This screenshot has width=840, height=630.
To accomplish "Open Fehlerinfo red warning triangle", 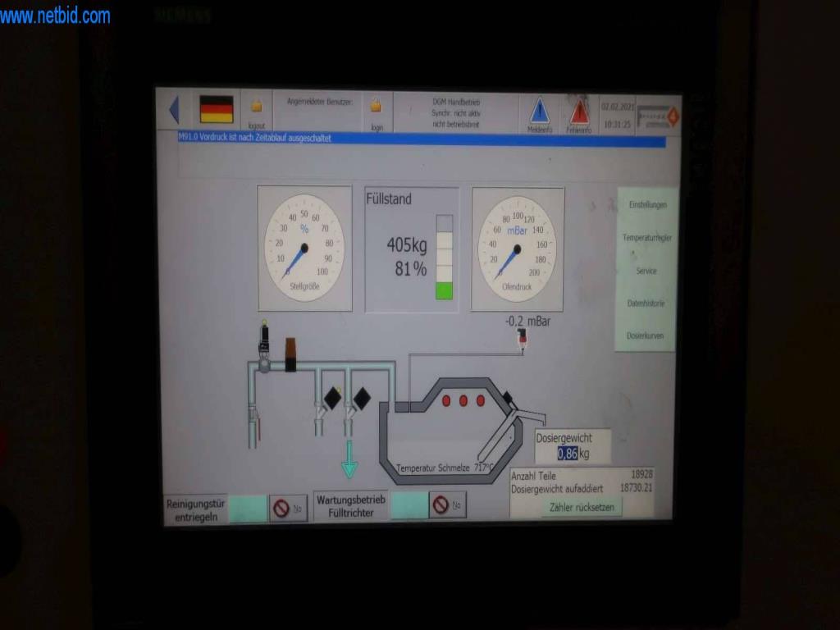I will pyautogui.click(x=579, y=112).
